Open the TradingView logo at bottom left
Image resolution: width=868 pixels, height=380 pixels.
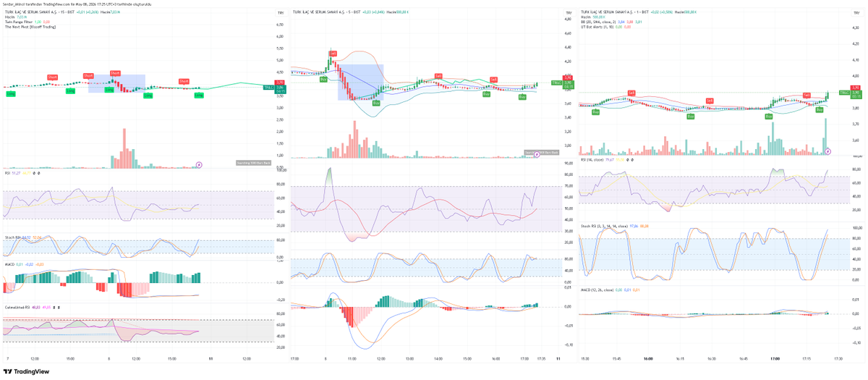pos(26,371)
